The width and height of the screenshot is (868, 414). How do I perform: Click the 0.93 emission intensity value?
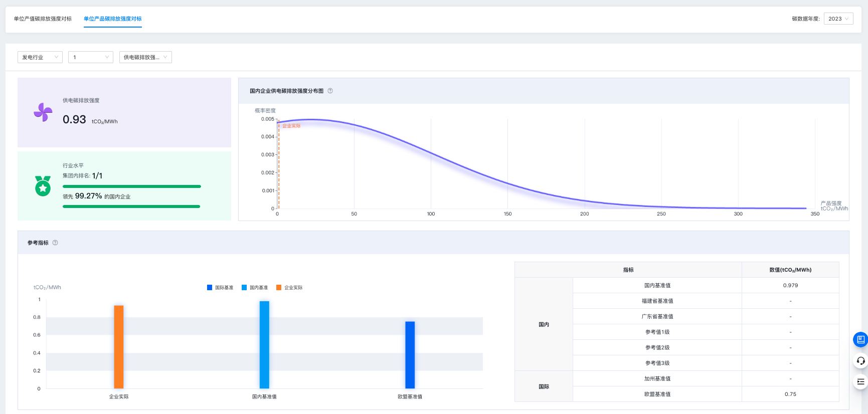tap(74, 119)
